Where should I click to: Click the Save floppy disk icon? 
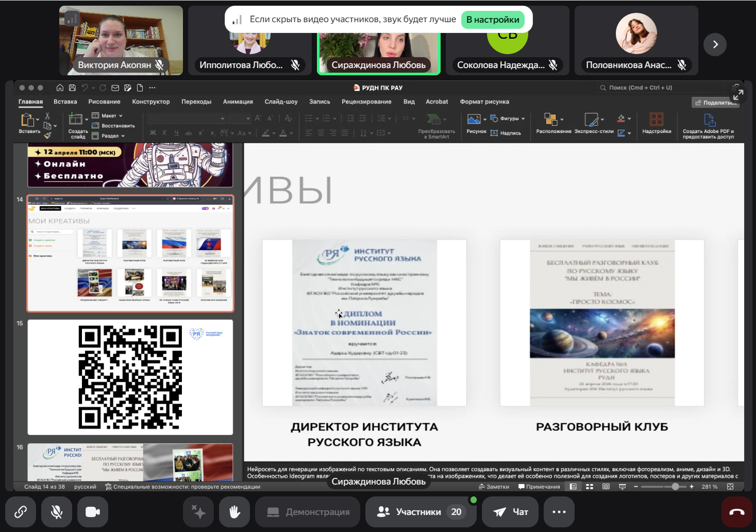tap(72, 88)
